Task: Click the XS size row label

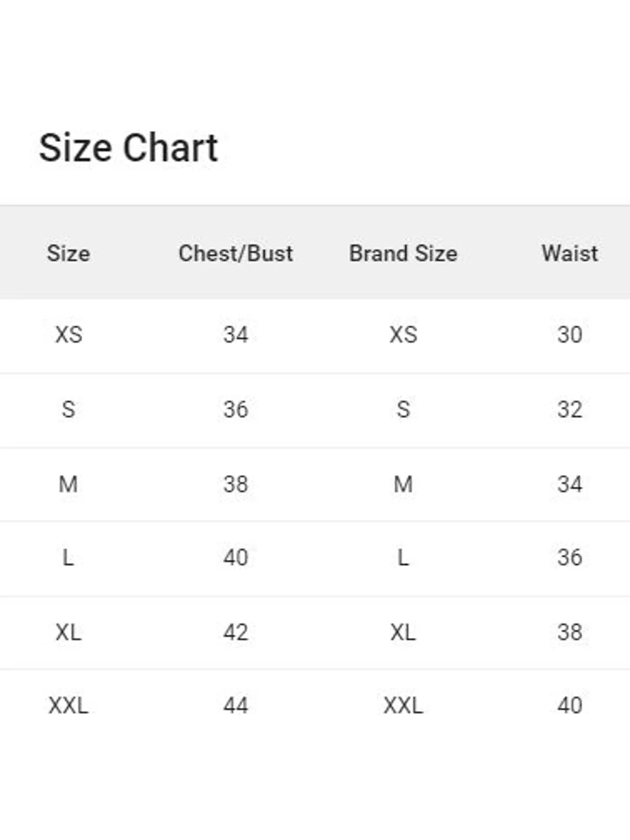Action: pyautogui.click(x=68, y=335)
